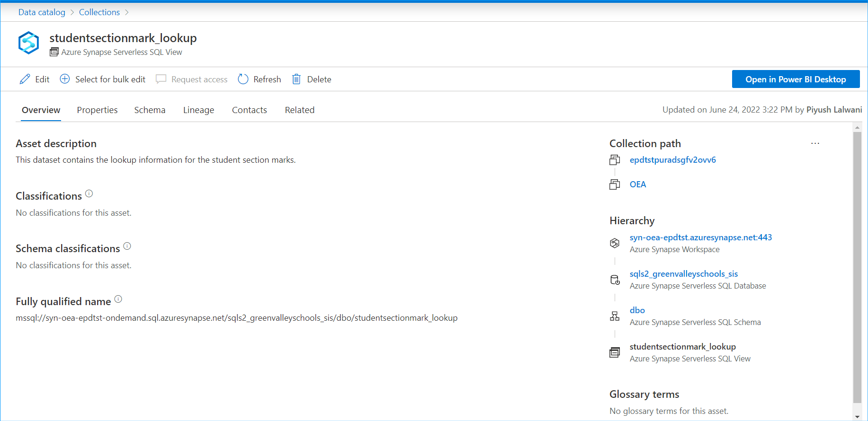Click the Delete trash can icon

[296, 79]
